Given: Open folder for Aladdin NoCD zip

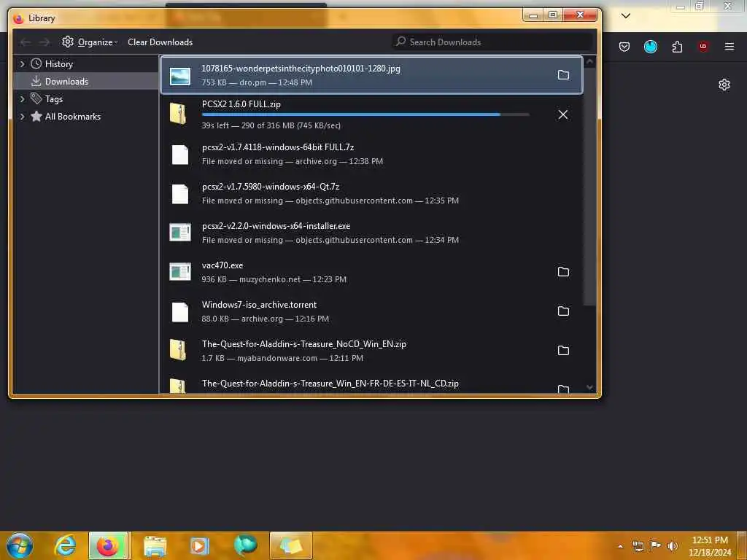Looking at the screenshot, I should (563, 351).
